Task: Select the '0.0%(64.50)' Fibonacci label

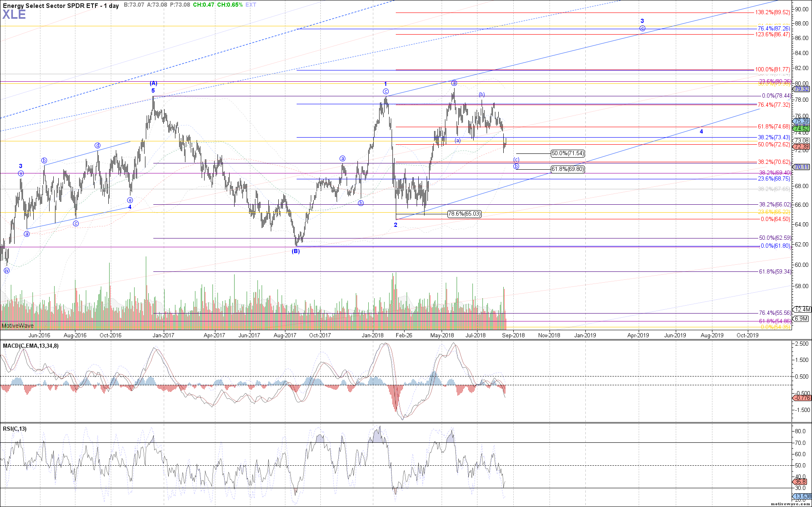Action: [x=775, y=219]
